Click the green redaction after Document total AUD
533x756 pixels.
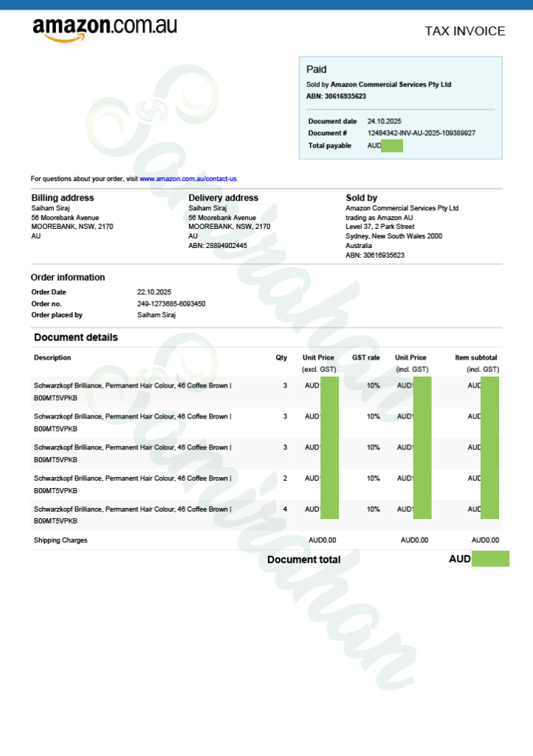tap(490, 559)
